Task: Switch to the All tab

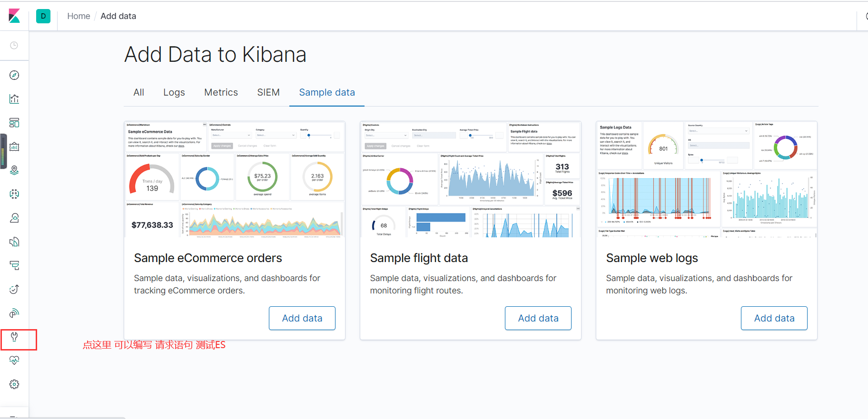Action: point(138,92)
